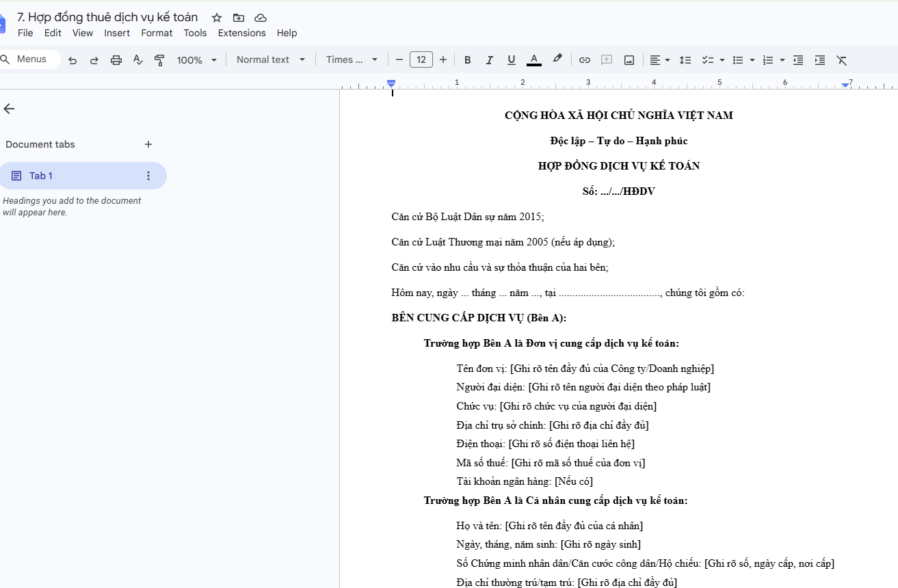The image size is (898, 588).
Task: Toggle Italic formatting
Action: pyautogui.click(x=490, y=60)
